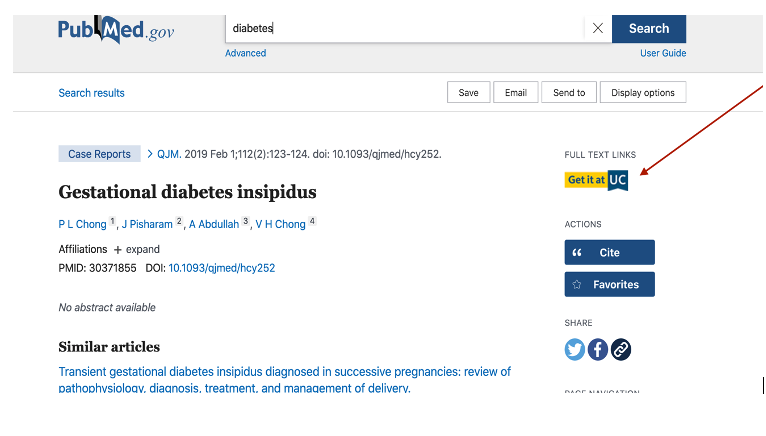Open the User Guide link
Viewport: 766px width, 436px height.
[663, 53]
